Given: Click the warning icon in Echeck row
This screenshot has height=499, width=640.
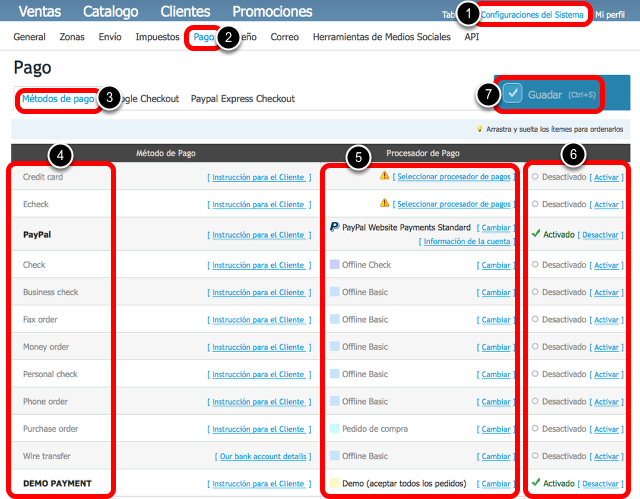Looking at the screenshot, I should point(384,205).
